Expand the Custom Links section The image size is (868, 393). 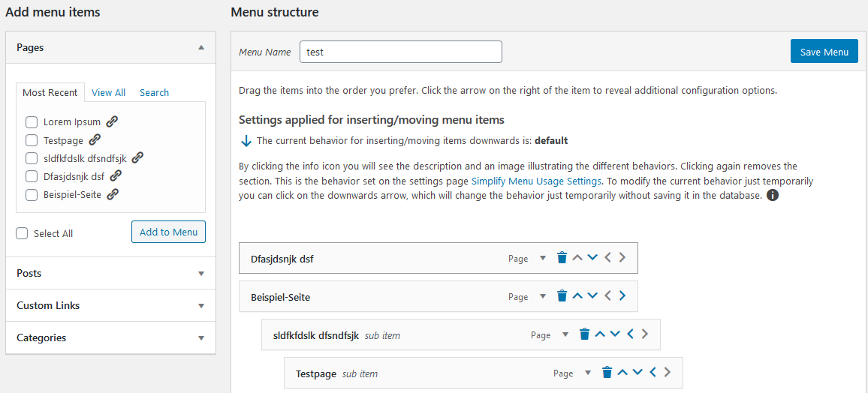[x=200, y=306]
